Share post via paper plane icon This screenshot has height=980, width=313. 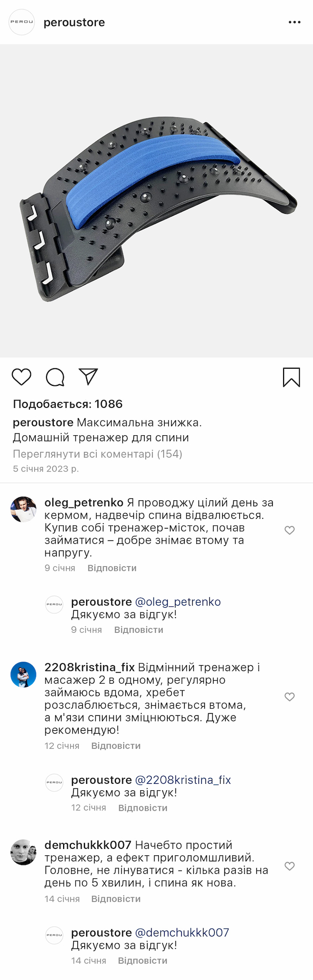89,377
